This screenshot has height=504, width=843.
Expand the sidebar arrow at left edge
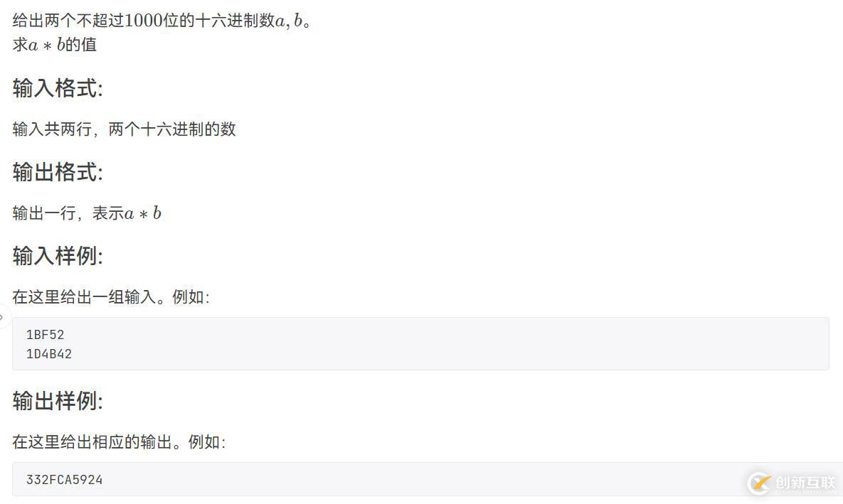[x=3, y=317]
